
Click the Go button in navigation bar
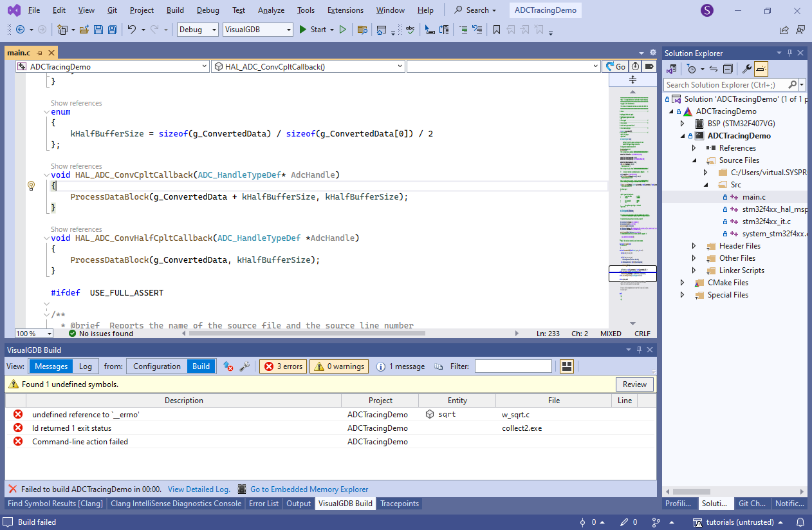[615, 66]
